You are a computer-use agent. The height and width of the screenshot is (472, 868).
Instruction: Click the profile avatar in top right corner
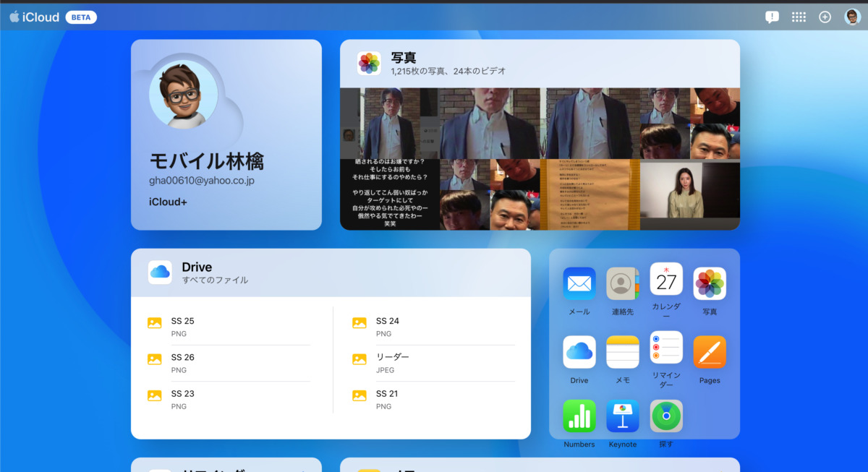point(851,17)
